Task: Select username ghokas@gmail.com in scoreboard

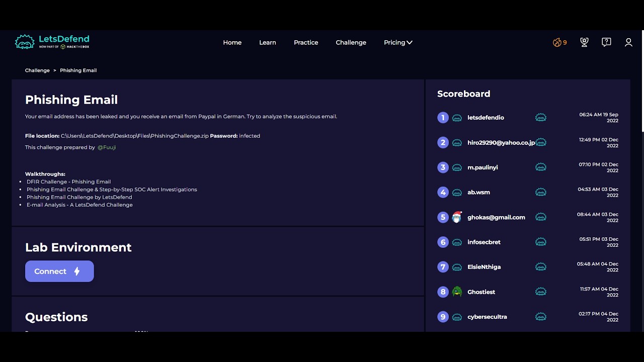Action: 496,217
